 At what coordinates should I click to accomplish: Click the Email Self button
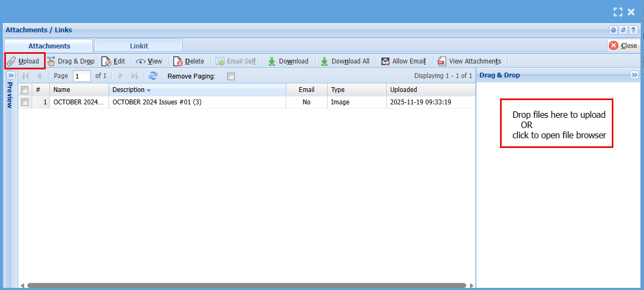[236, 61]
